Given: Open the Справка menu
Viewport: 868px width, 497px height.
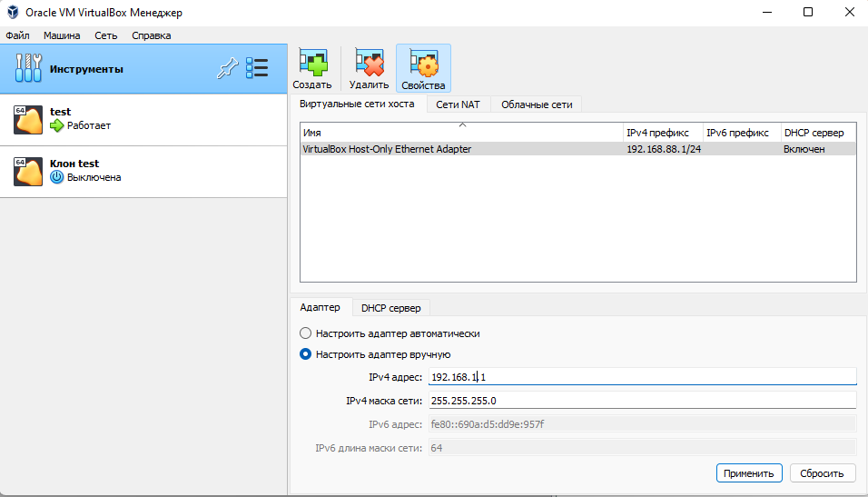Looking at the screenshot, I should (151, 35).
